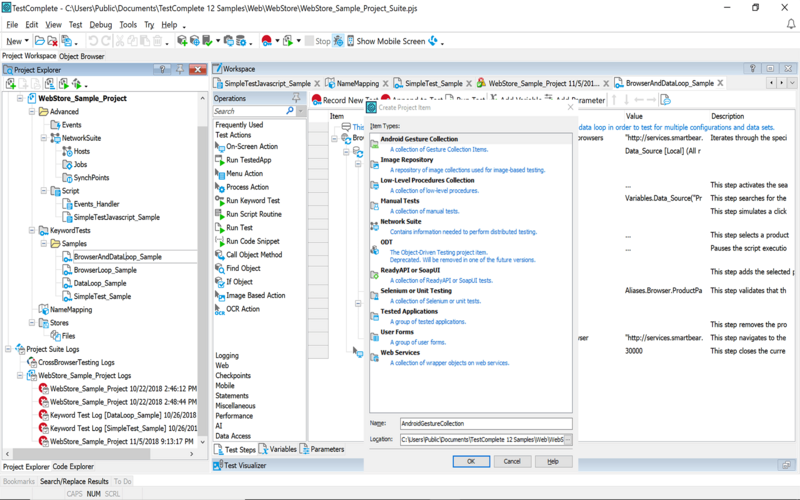This screenshot has width=800, height=500.
Task: Select Image Repository item type
Action: [406, 160]
